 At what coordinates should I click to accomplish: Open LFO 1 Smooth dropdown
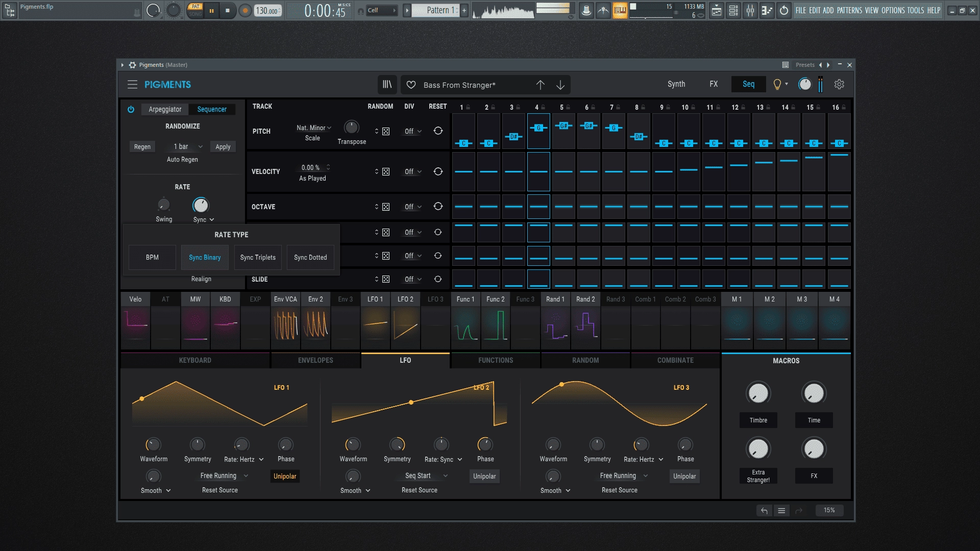pos(156,491)
